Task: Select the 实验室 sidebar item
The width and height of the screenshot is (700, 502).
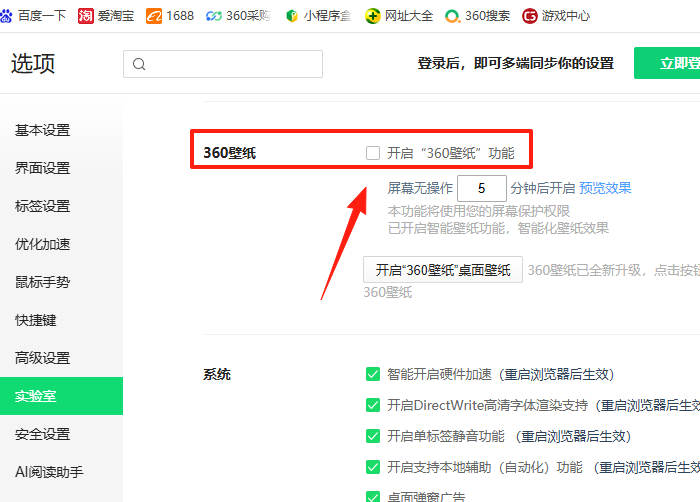Action: coord(62,396)
